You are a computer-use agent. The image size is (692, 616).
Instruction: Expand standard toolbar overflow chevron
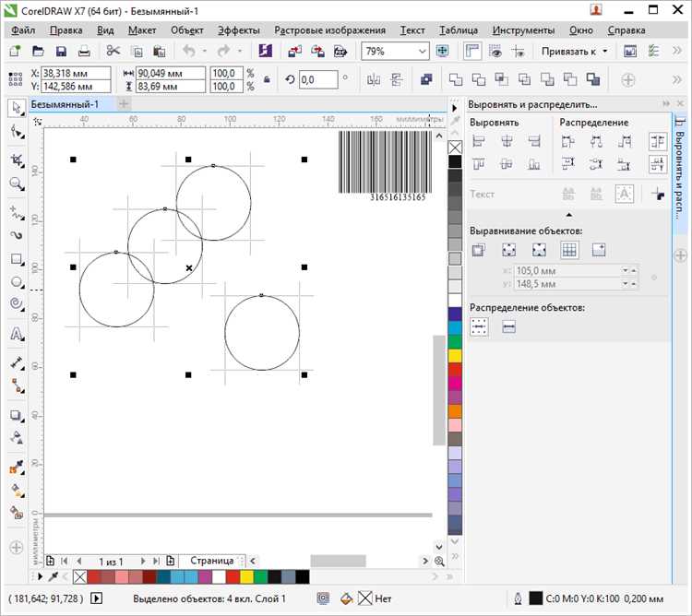pyautogui.click(x=676, y=51)
